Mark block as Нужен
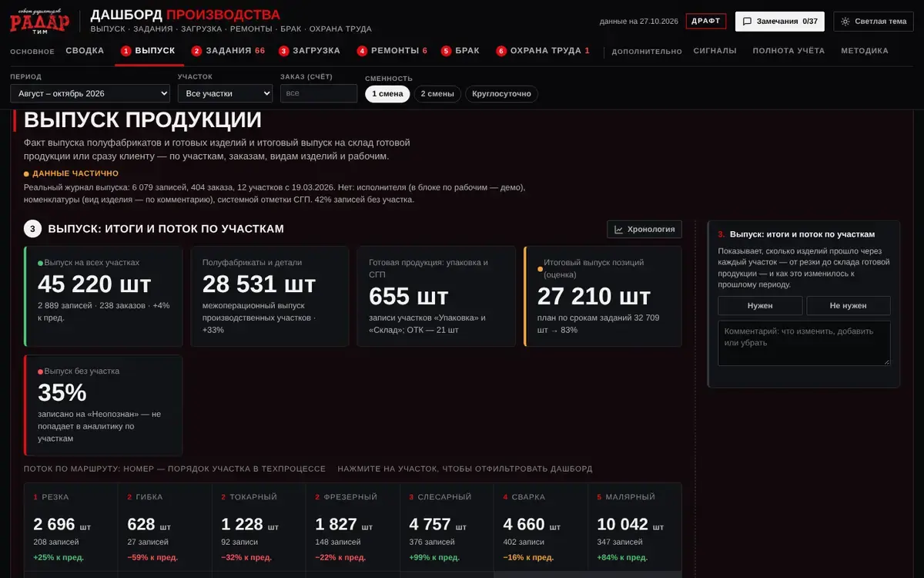This screenshot has width=924, height=578. pyautogui.click(x=760, y=306)
